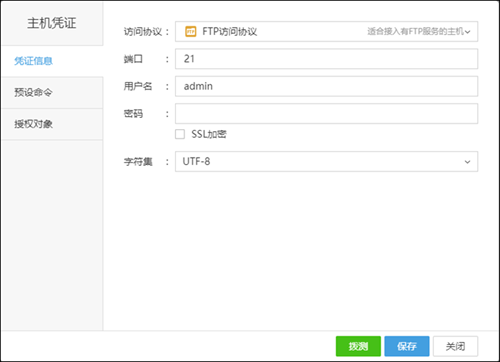The image size is (500, 362).
Task: Click the green 拨测 button
Action: click(x=358, y=346)
